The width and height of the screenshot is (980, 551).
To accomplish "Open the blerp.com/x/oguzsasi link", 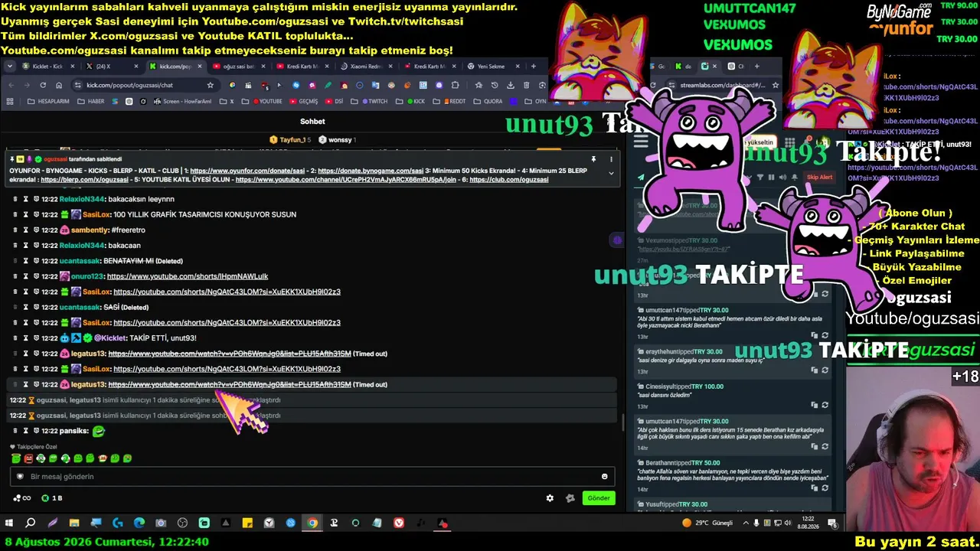I will click(84, 180).
